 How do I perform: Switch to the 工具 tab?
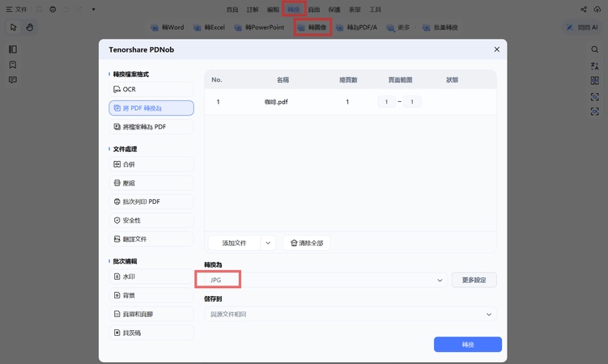click(x=376, y=10)
